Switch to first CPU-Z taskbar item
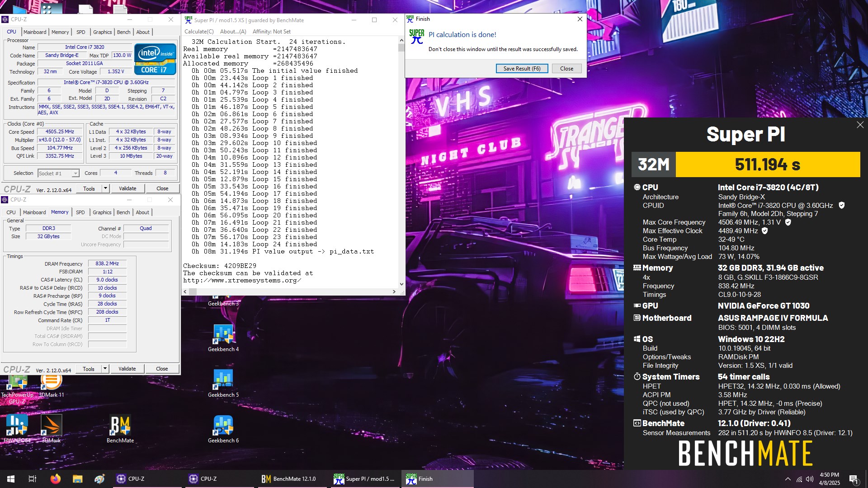 click(x=147, y=479)
